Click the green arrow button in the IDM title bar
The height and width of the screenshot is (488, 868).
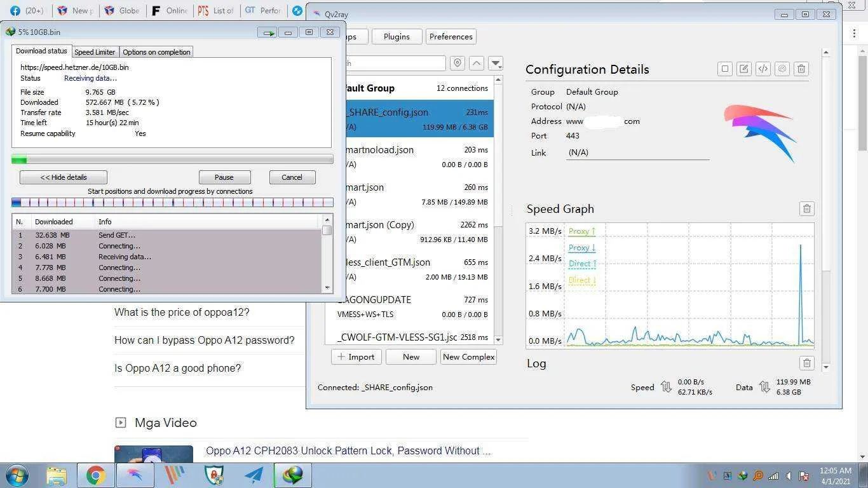click(267, 32)
